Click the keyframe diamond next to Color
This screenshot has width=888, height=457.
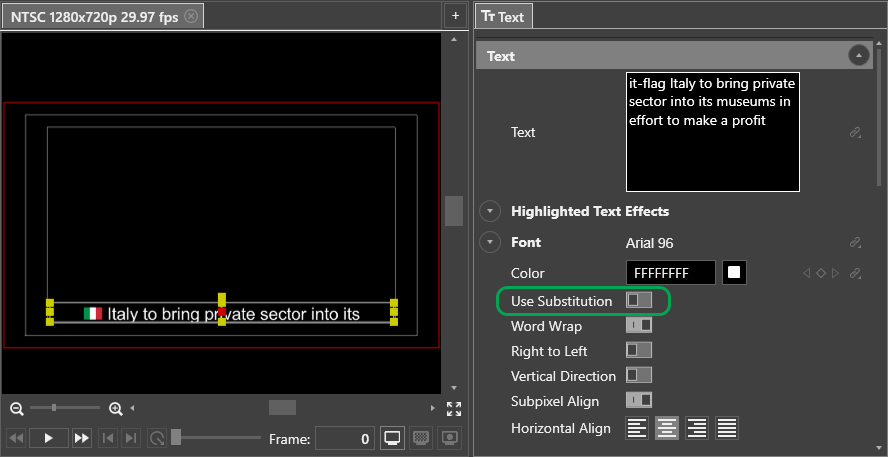point(820,273)
